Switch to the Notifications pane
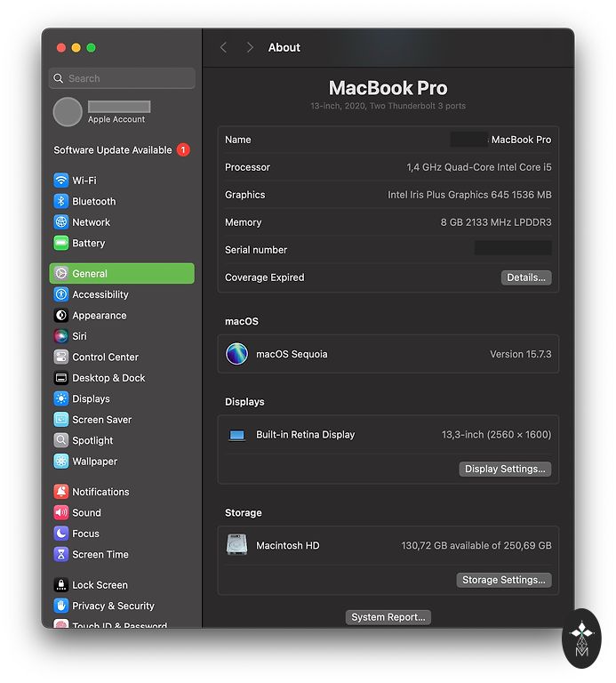This screenshot has width=616, height=683. pos(100,492)
